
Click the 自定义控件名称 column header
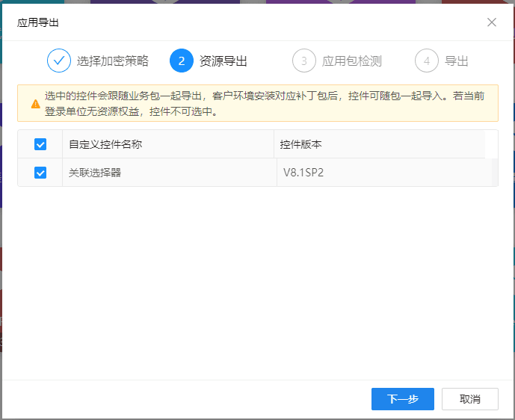coord(168,144)
